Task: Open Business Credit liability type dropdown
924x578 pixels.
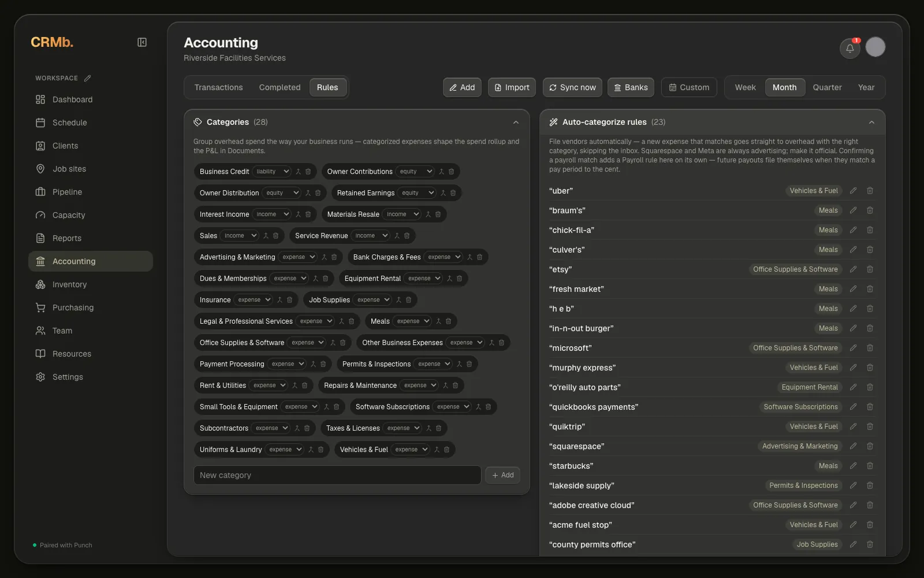Action: 271,172
